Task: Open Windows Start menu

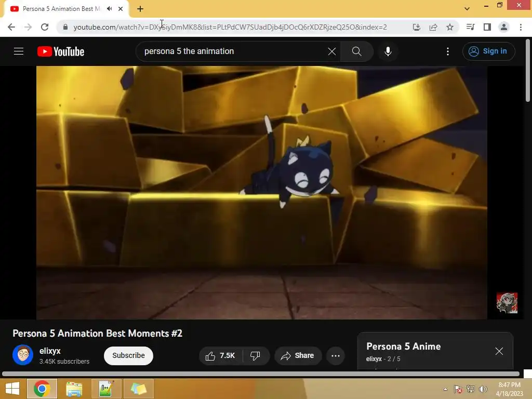Action: point(12,389)
